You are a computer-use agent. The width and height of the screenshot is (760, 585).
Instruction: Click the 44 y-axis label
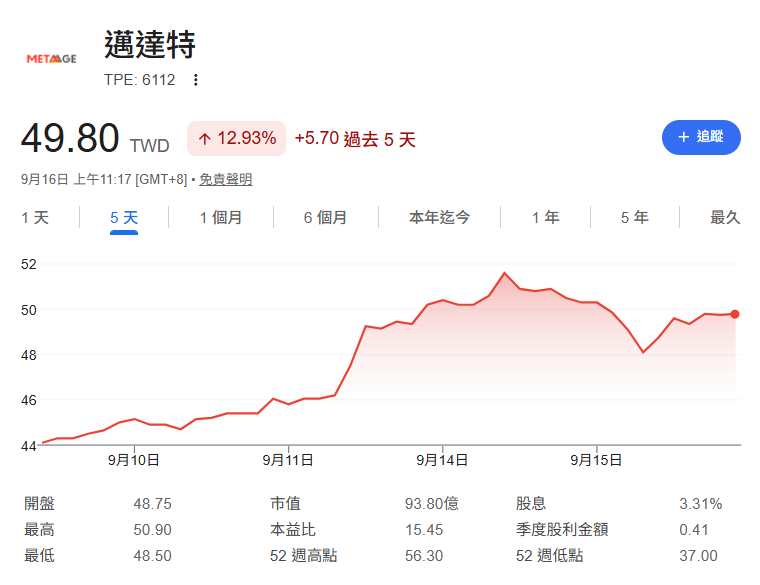point(29,446)
